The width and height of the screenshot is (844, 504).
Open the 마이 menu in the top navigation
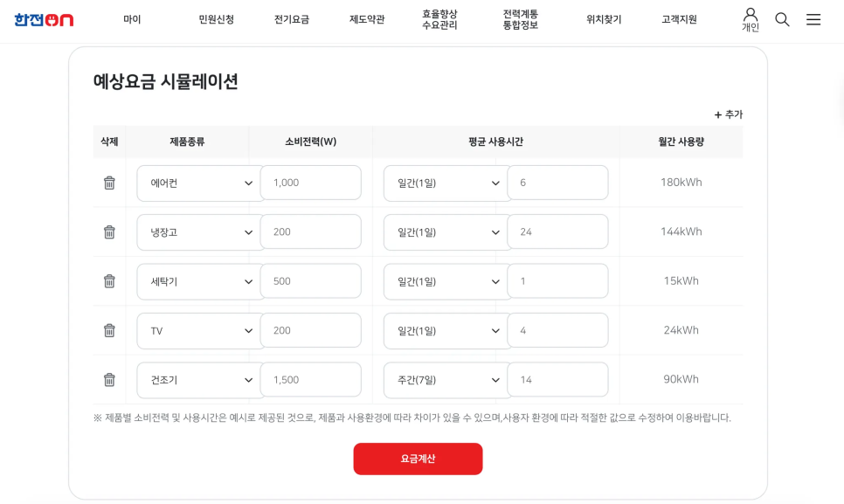(132, 18)
